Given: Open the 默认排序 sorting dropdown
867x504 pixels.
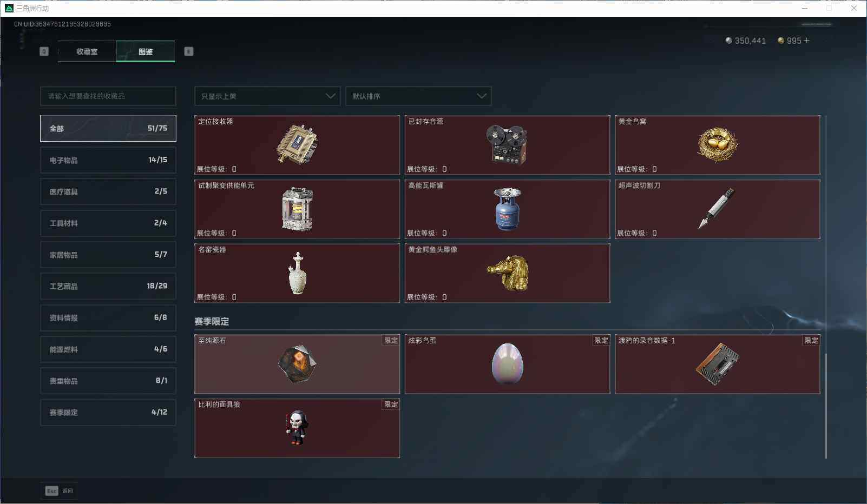Looking at the screenshot, I should (418, 96).
